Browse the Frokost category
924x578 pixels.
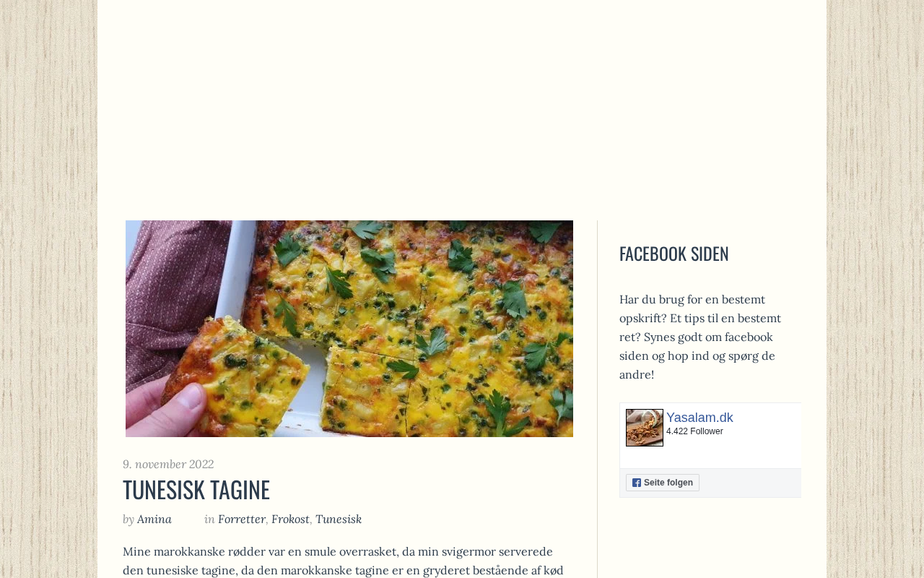(x=290, y=519)
